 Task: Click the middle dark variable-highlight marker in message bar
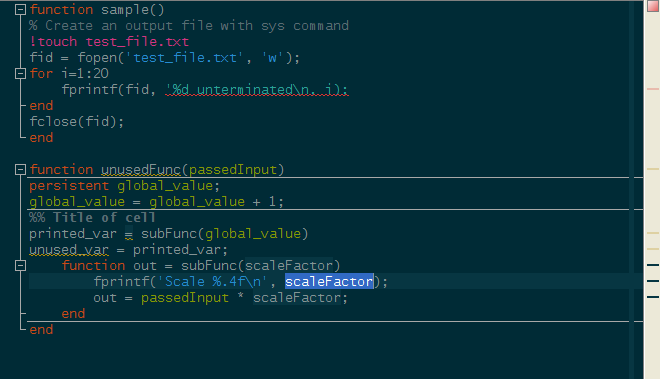[x=653, y=281]
